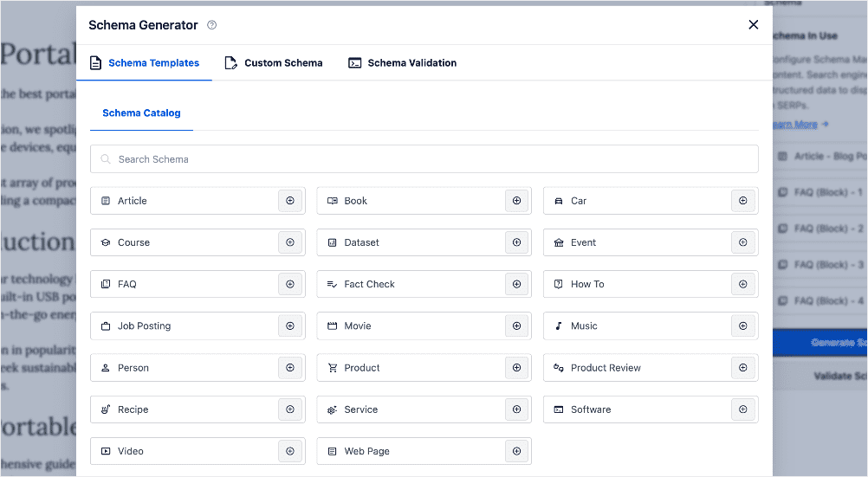Add the Video schema with its plus icon
Image resolution: width=868 pixels, height=477 pixels.
[290, 451]
